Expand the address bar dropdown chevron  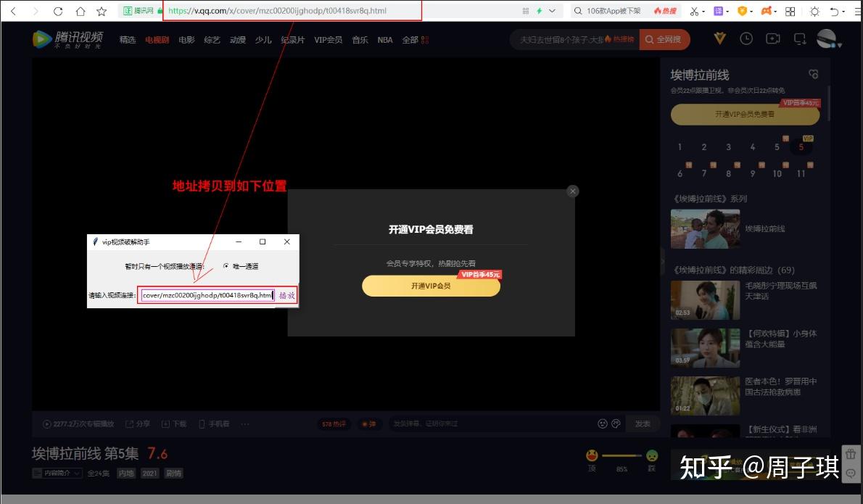[x=552, y=10]
